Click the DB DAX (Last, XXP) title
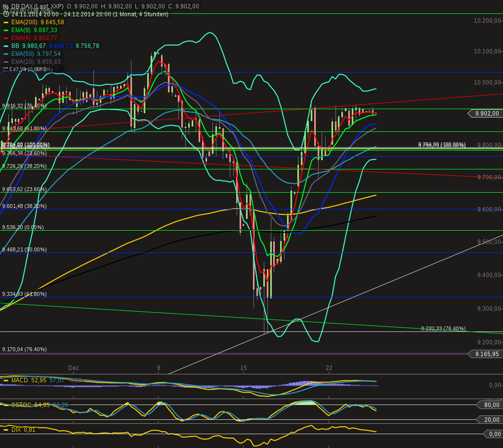Screen dimensions: 503x448 [37, 6]
